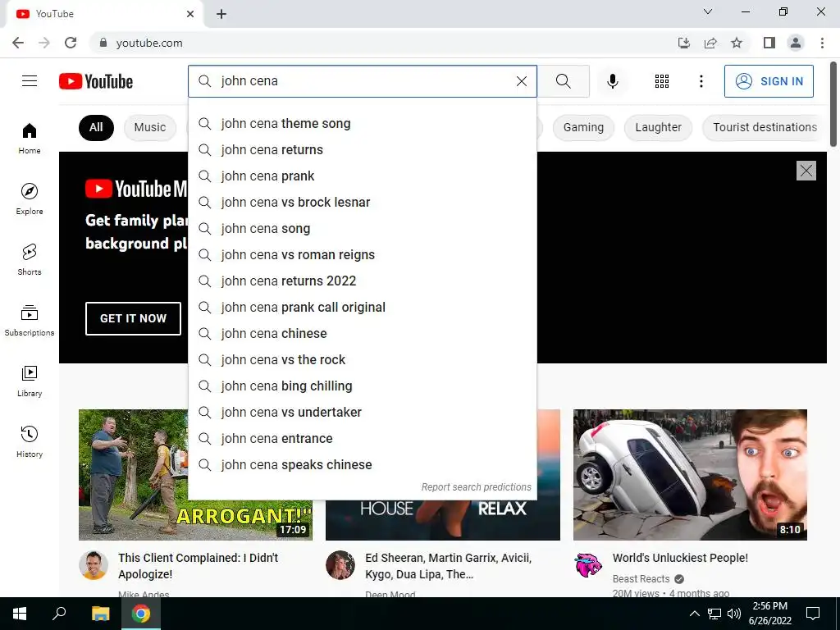Open Deep Mood channel avatar
Image resolution: width=840 pixels, height=630 pixels.
pyautogui.click(x=340, y=564)
